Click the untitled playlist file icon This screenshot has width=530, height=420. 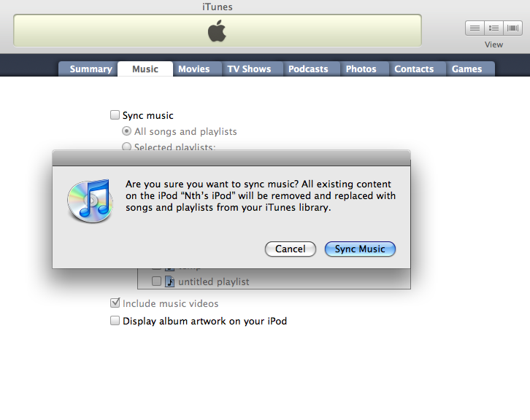coord(169,281)
